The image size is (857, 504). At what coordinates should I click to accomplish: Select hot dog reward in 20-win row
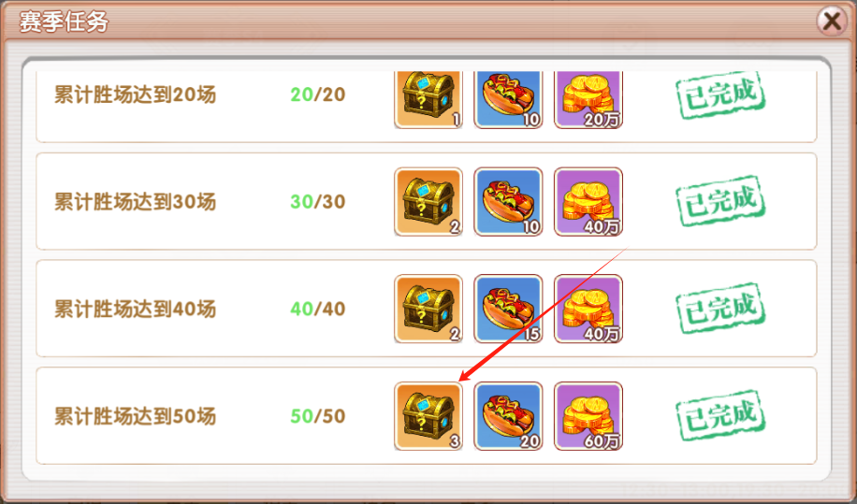tap(508, 99)
